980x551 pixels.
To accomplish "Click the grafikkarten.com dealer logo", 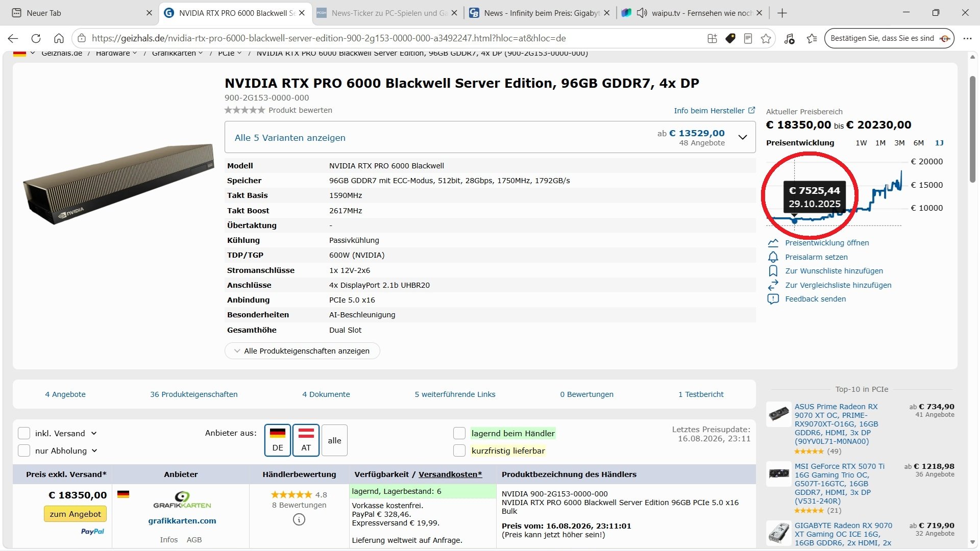I will pyautogui.click(x=182, y=500).
